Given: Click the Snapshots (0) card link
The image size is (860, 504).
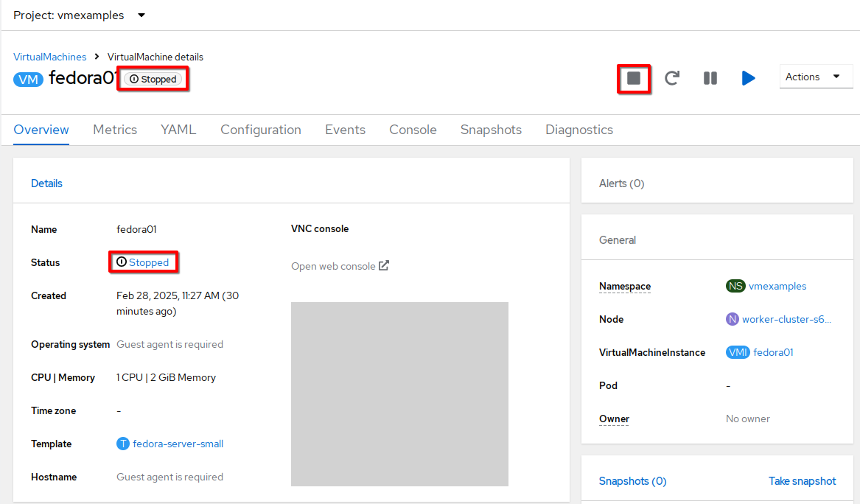Looking at the screenshot, I should [632, 481].
